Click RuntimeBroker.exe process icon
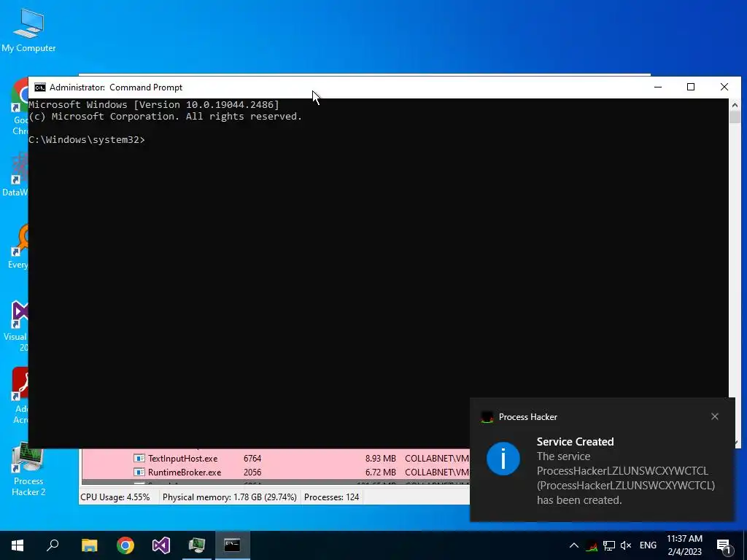The image size is (747, 560). tap(139, 472)
